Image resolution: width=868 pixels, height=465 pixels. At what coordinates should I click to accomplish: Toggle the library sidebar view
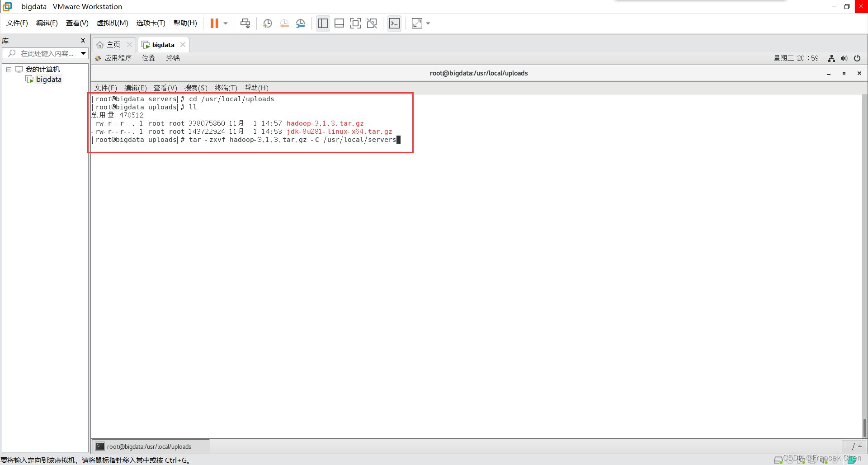(x=323, y=23)
